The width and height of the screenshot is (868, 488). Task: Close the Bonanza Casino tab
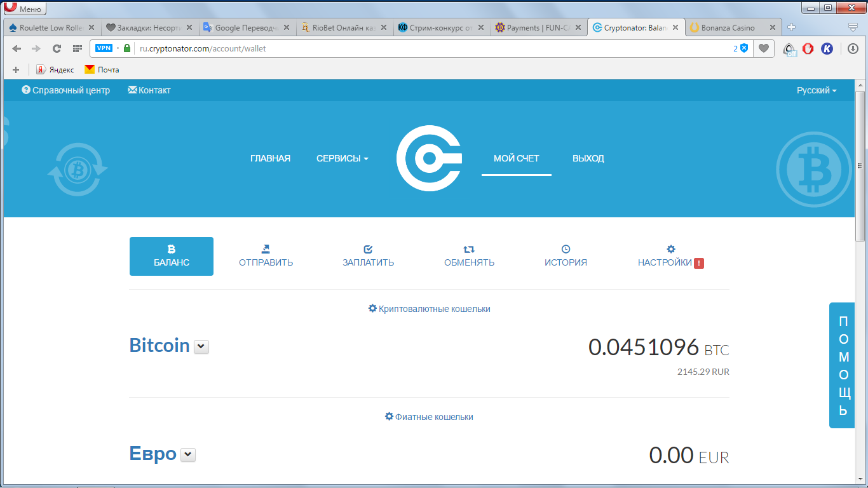pyautogui.click(x=773, y=28)
